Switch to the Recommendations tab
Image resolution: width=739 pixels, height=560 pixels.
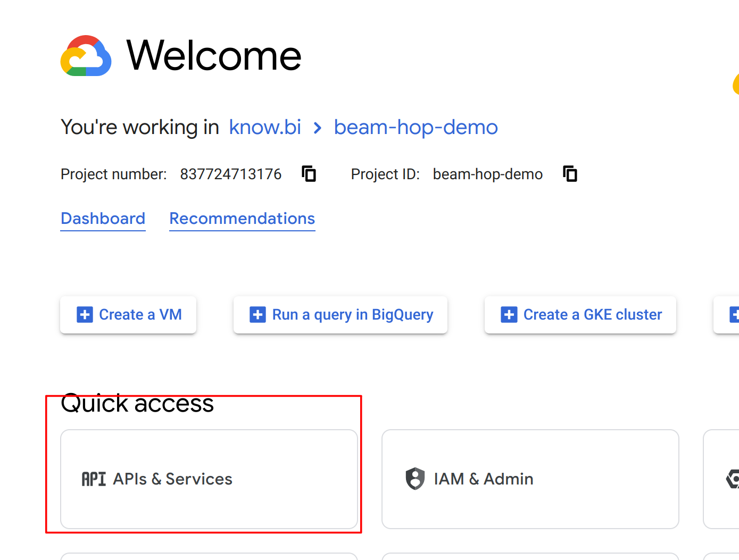(242, 219)
